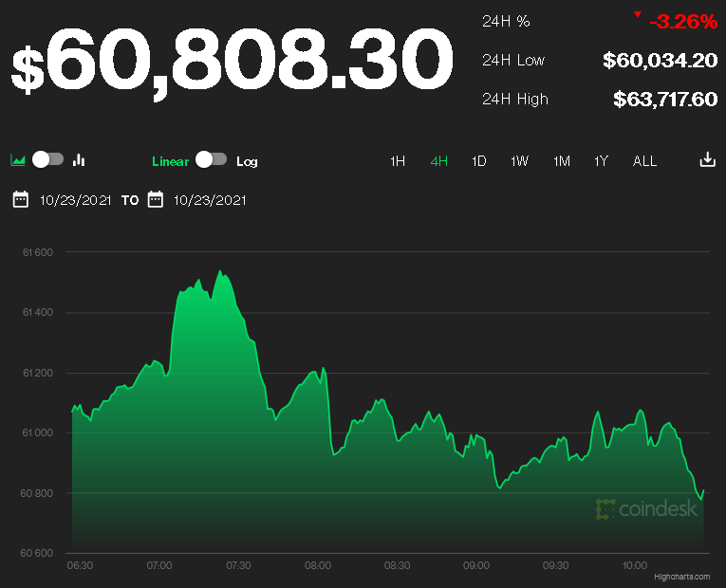Select the area chart icon
This screenshot has height=588, width=726.
(18, 160)
